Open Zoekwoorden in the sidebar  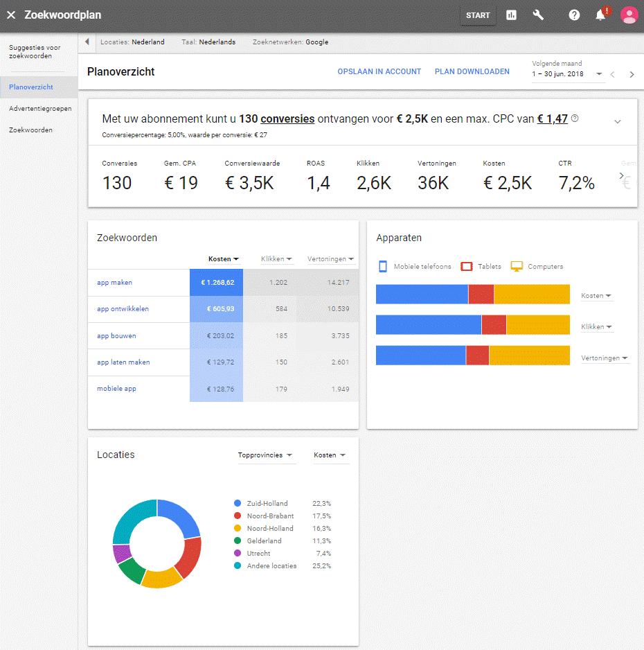tap(30, 130)
